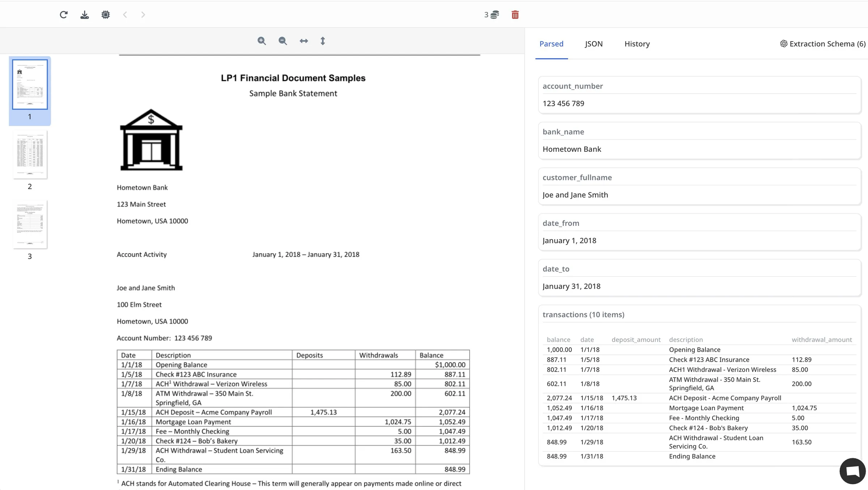Click the refresh/reprocess document icon
This screenshot has height=490, width=868.
(64, 15)
